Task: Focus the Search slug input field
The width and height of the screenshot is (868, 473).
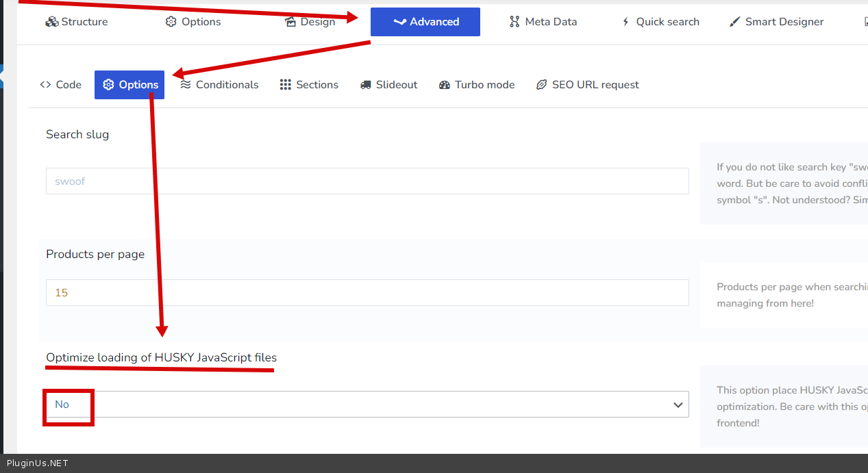Action: click(367, 181)
